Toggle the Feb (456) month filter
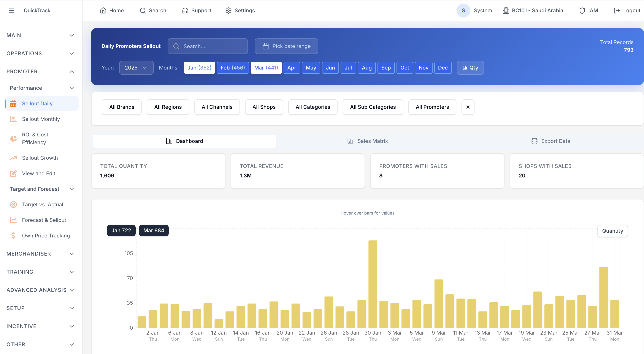The width and height of the screenshot is (644, 354). click(x=233, y=68)
